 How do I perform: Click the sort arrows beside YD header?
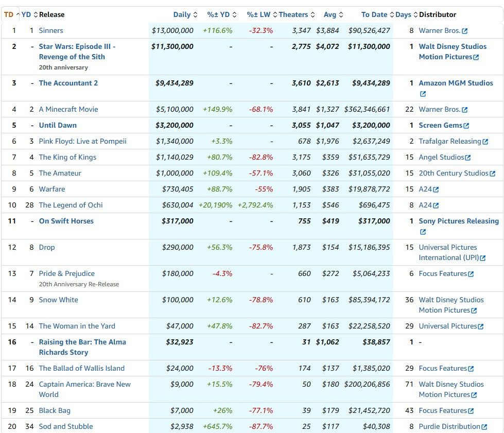click(36, 15)
